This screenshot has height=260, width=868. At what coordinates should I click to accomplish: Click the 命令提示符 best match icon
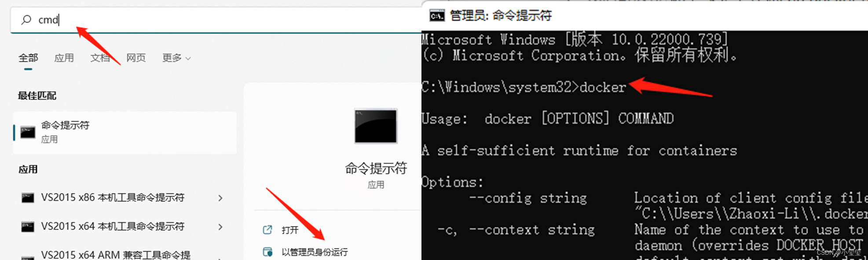[28, 132]
